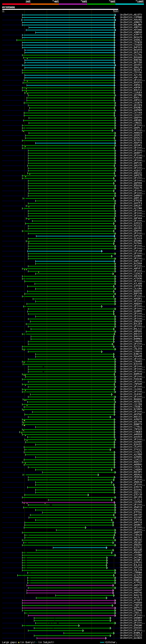The image size is (146, 644).
Task: Select the UniRef100_B0WML3 label
Action: tap(131, 633)
